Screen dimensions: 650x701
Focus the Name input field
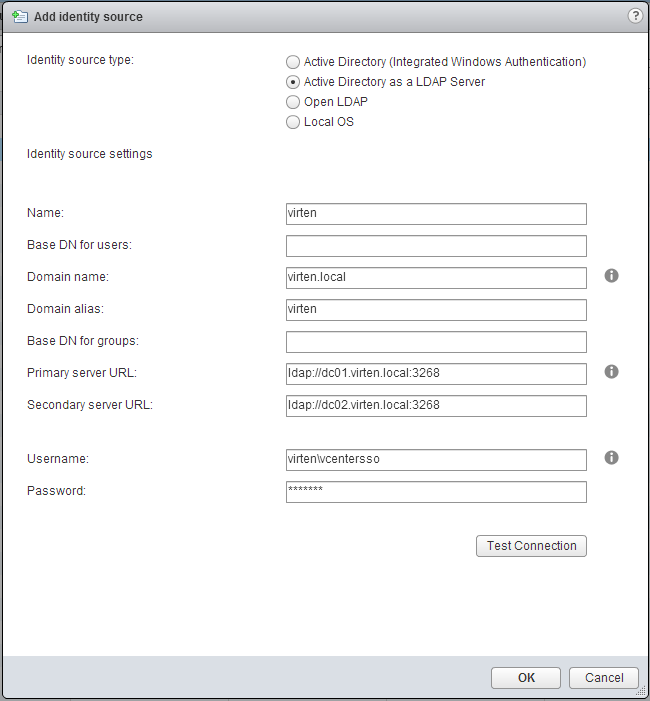pyautogui.click(x=436, y=214)
